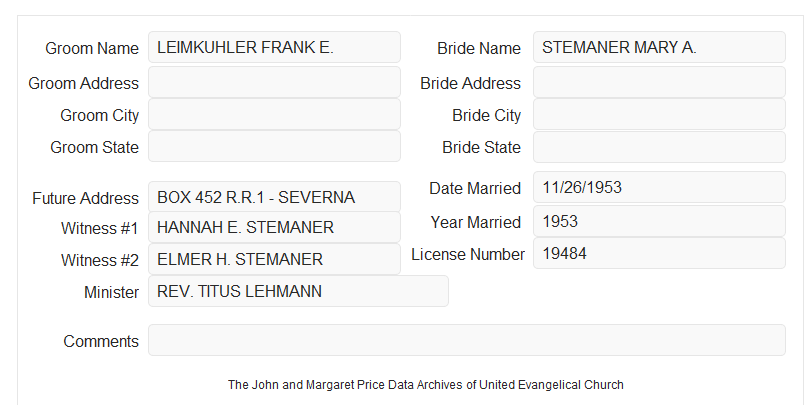
Task: Select the Groom City input box
Action: [274, 114]
